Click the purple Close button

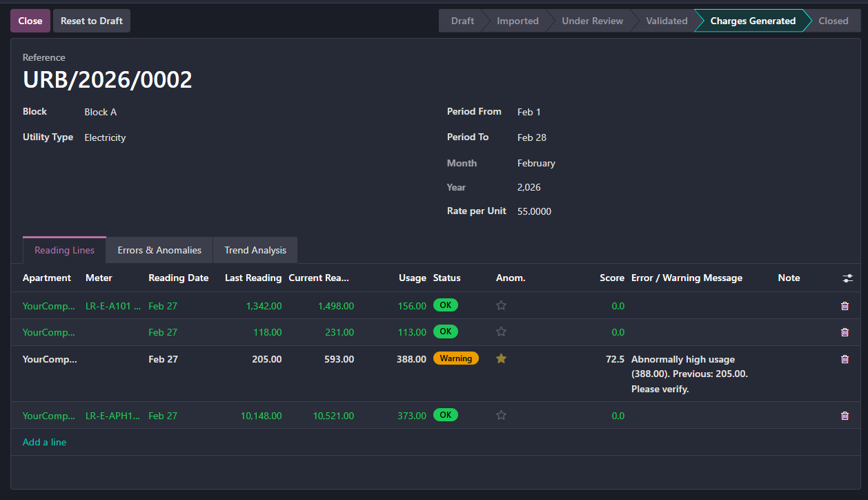click(30, 21)
